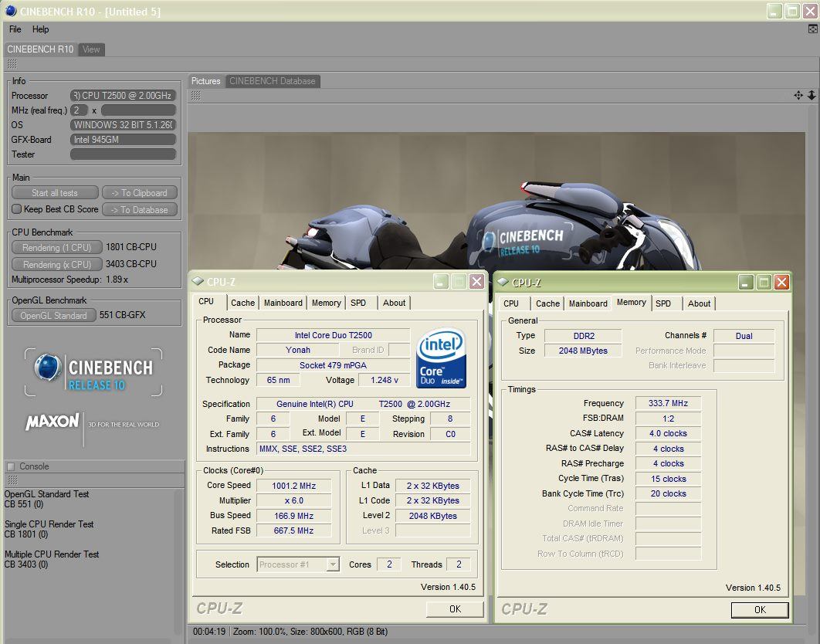
Task: Open the CINEBENCH Database tab
Action: pyautogui.click(x=272, y=81)
